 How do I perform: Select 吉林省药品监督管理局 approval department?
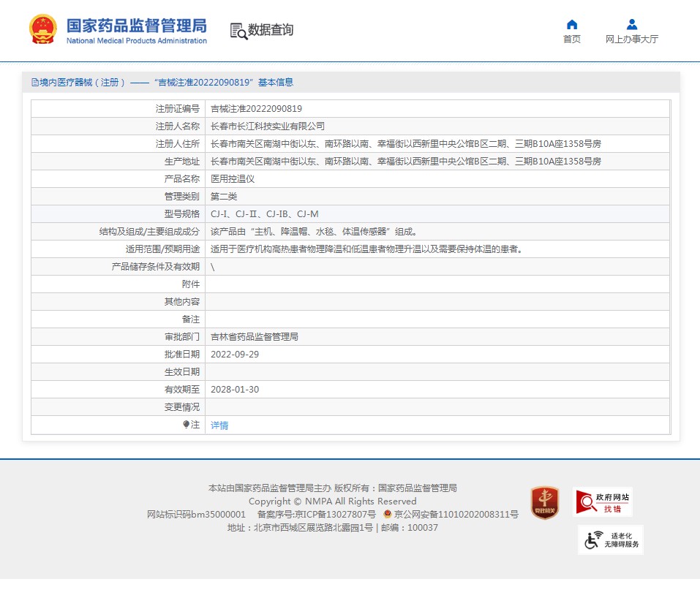(254, 337)
